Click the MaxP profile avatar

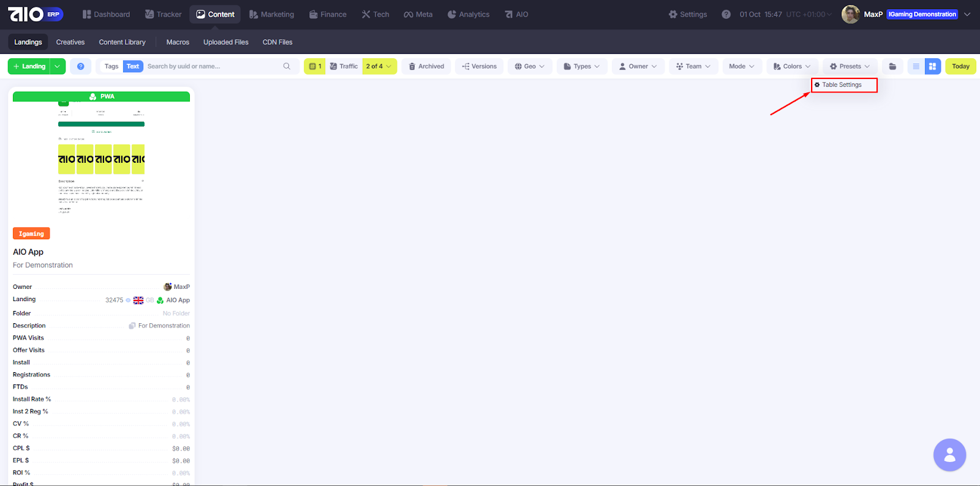pyautogui.click(x=850, y=14)
